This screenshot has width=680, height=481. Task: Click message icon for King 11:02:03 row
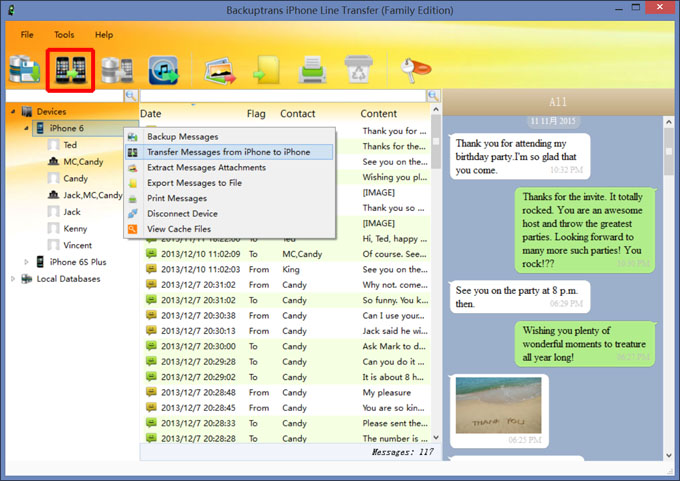point(151,269)
